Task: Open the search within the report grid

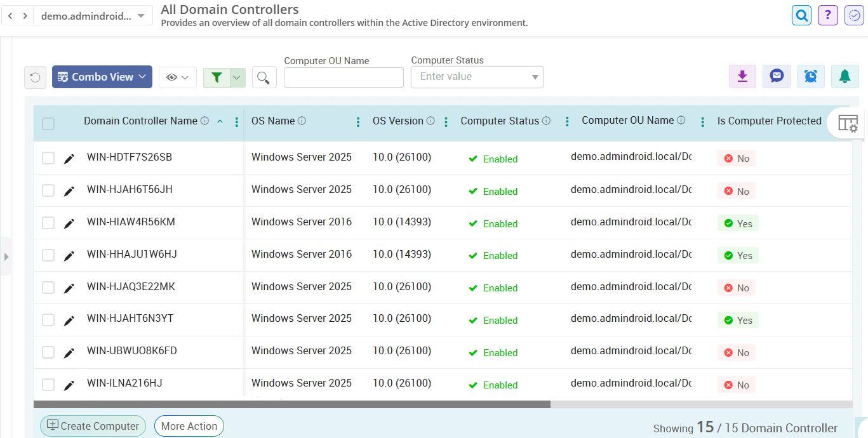Action: tap(264, 77)
